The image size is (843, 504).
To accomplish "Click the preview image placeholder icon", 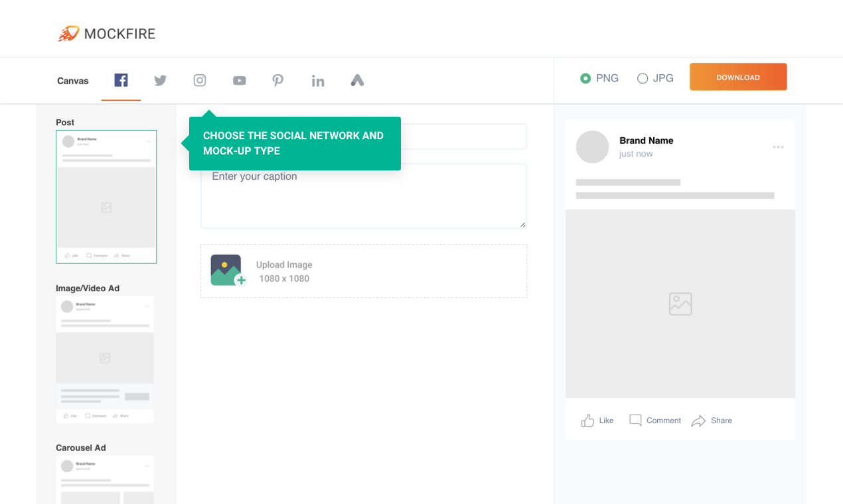I will [x=680, y=304].
